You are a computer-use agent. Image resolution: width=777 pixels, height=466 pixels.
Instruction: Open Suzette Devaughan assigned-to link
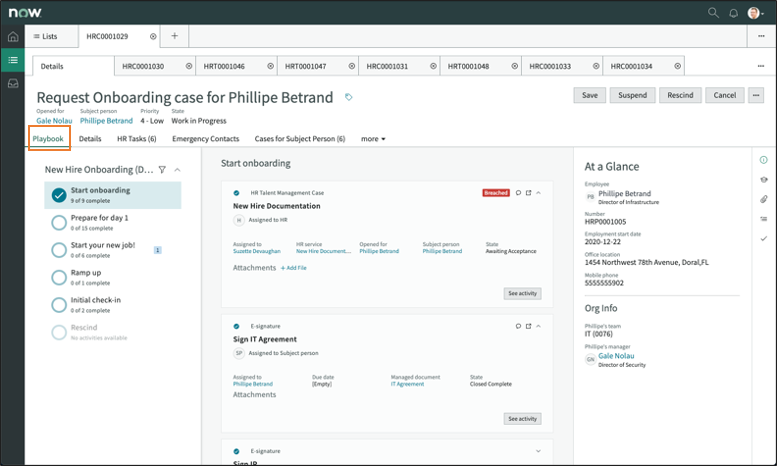[x=257, y=251]
